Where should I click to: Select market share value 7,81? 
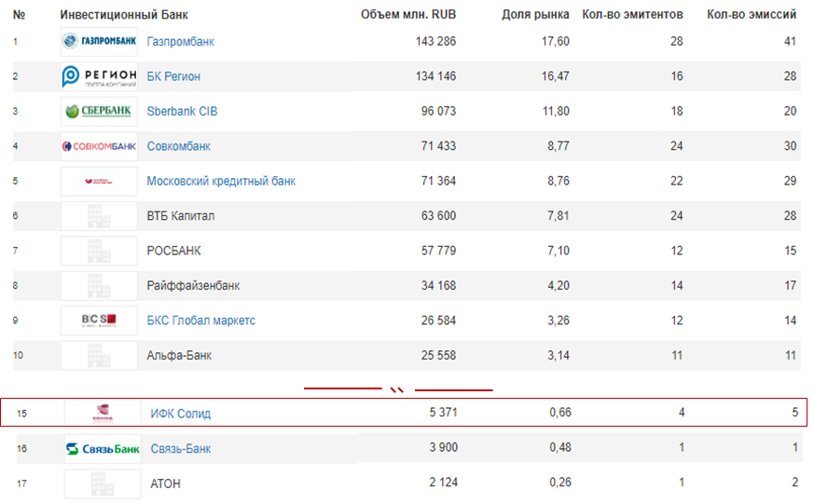pos(559,216)
